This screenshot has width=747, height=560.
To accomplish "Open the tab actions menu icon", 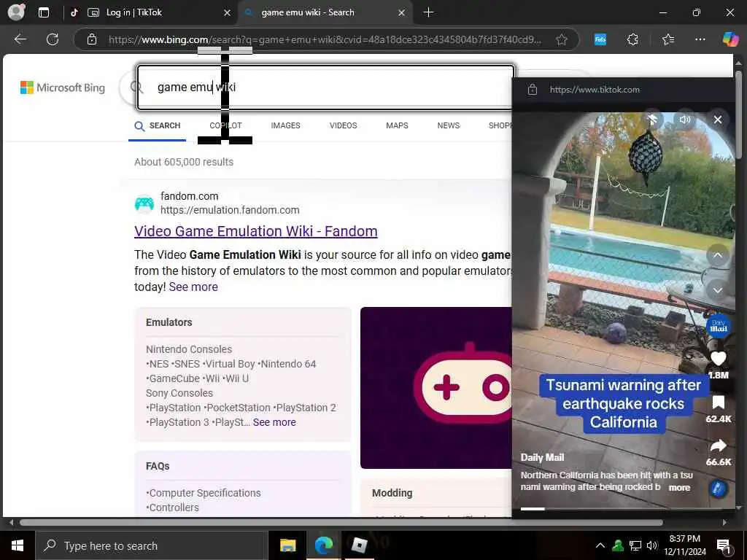I will (x=43, y=12).
